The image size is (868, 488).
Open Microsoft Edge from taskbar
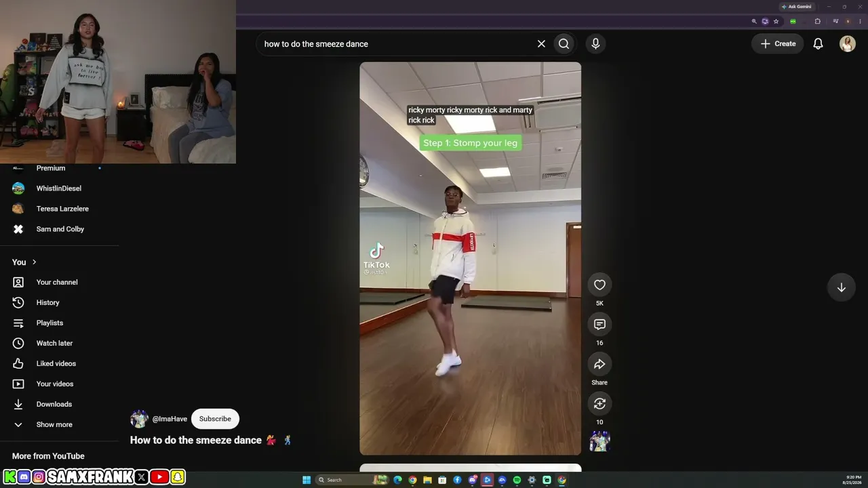(397, 480)
